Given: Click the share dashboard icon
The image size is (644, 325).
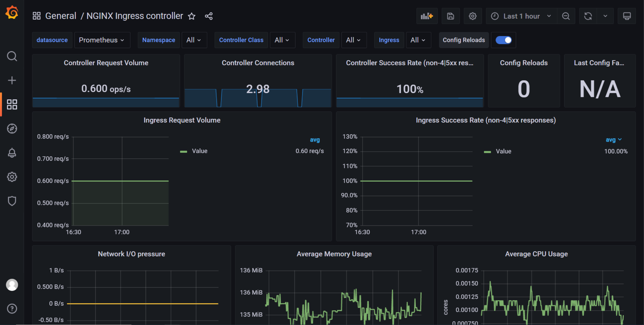Looking at the screenshot, I should tap(209, 16).
